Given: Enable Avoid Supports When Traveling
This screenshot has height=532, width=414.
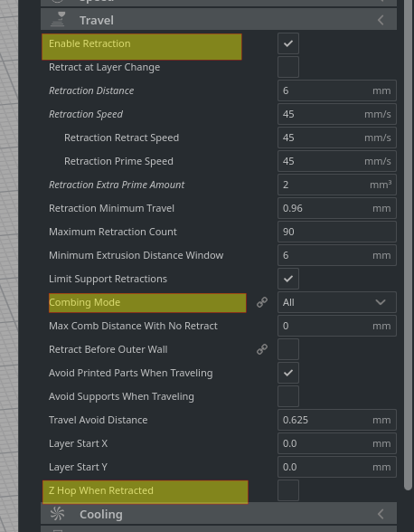Looking at the screenshot, I should coord(288,396).
